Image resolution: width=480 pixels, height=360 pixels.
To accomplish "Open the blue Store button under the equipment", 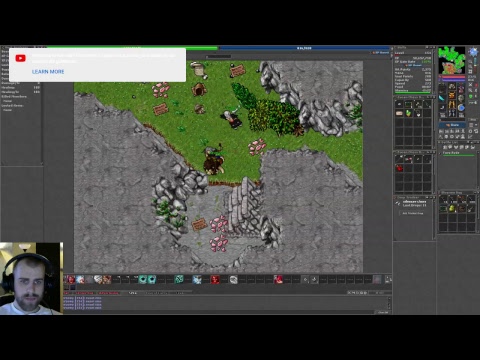I will click(x=452, y=125).
